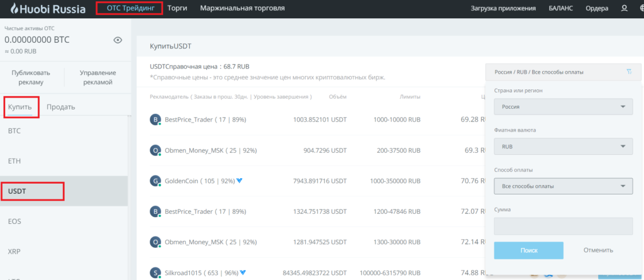Open the Торги menu item
This screenshot has width=644, height=280.
coord(177,8)
